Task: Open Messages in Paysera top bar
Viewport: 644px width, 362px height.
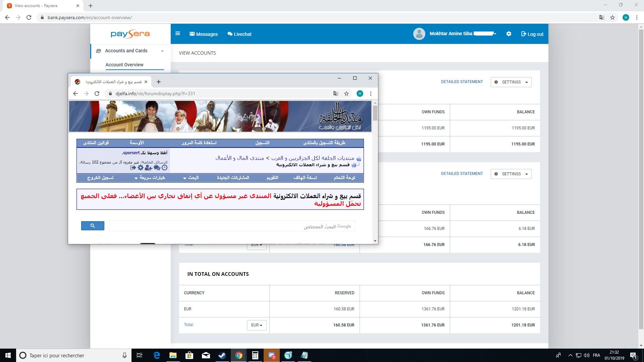Action: pos(204,34)
